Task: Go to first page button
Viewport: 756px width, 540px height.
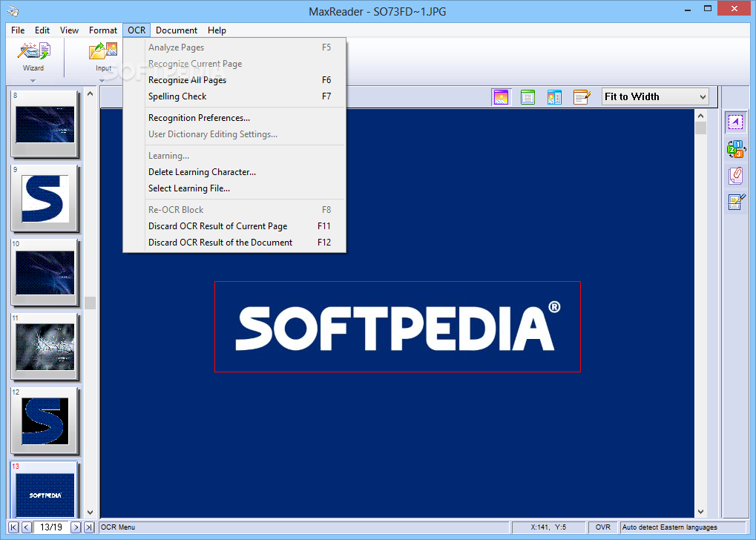Action: point(14,527)
